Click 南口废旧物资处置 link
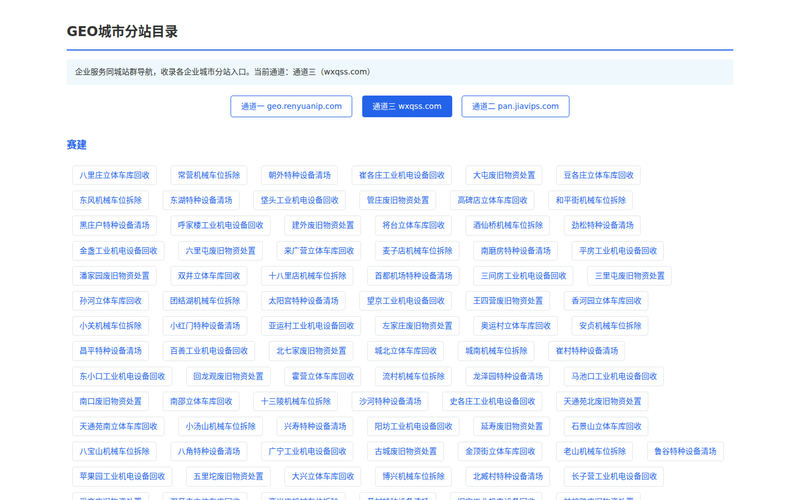 tap(110, 401)
